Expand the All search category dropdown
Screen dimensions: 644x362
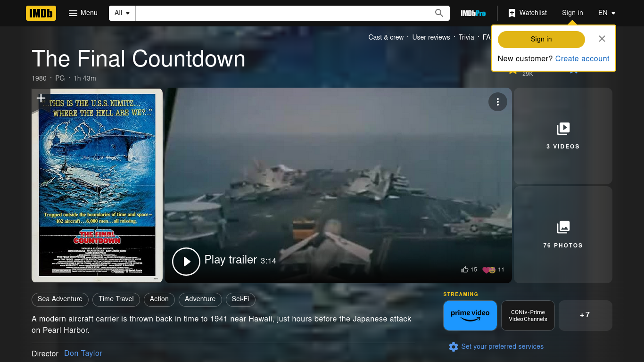point(122,13)
